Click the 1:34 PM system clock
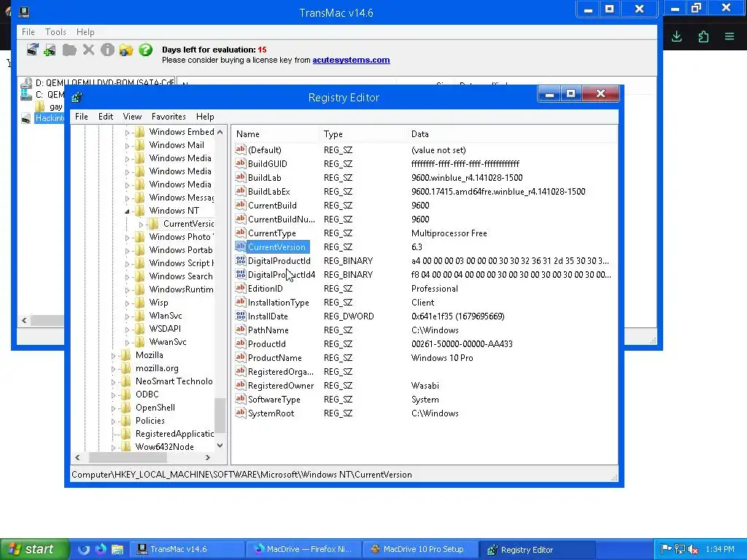The height and width of the screenshot is (560, 747). (x=720, y=549)
